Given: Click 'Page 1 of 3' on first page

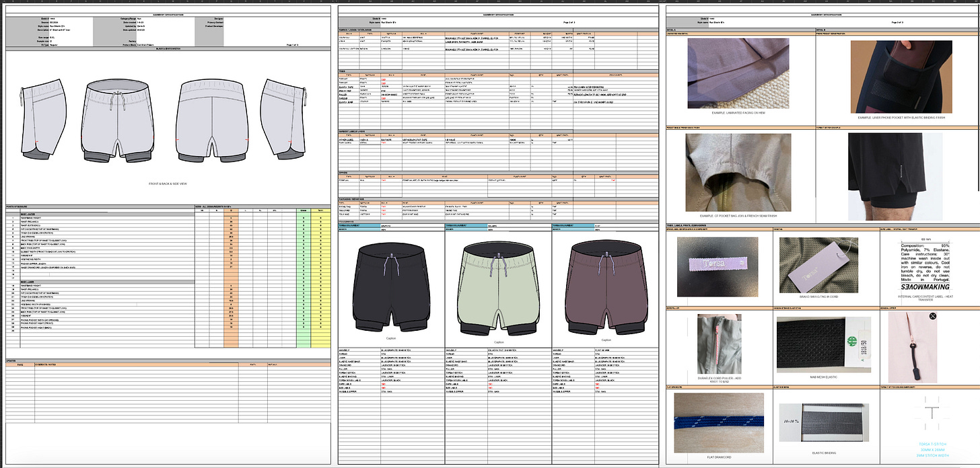Looking at the screenshot, I should 293,45.
